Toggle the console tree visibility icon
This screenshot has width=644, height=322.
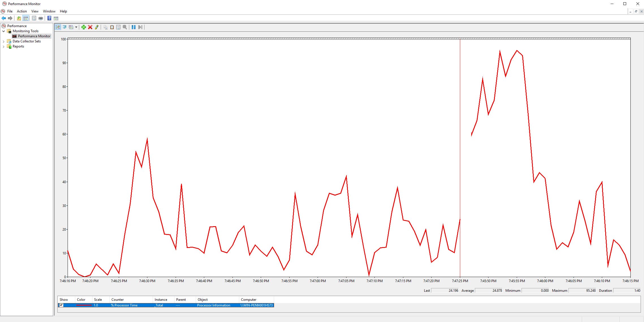click(25, 18)
